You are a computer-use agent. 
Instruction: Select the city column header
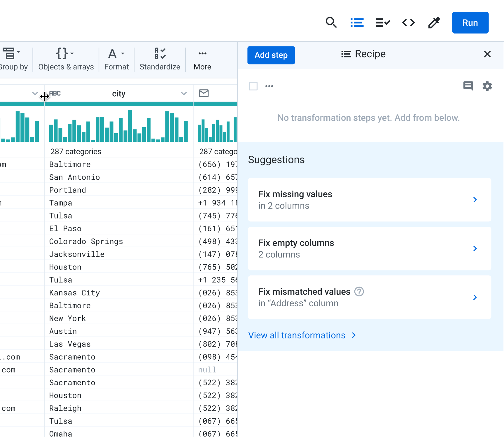(x=119, y=94)
